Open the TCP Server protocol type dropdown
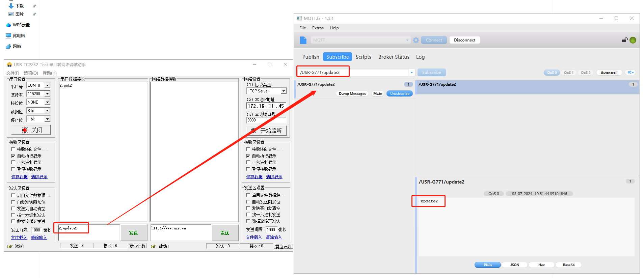The image size is (644, 278). (284, 91)
